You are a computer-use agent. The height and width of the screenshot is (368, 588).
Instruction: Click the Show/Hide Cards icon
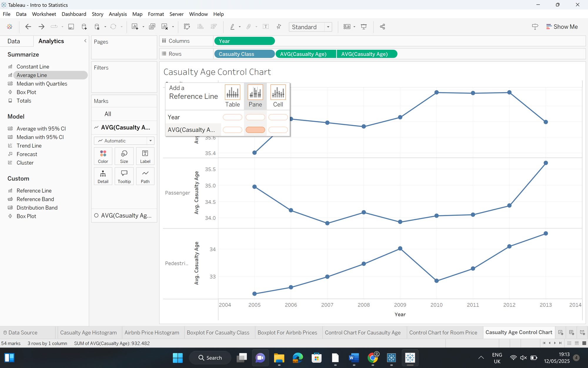[347, 27]
